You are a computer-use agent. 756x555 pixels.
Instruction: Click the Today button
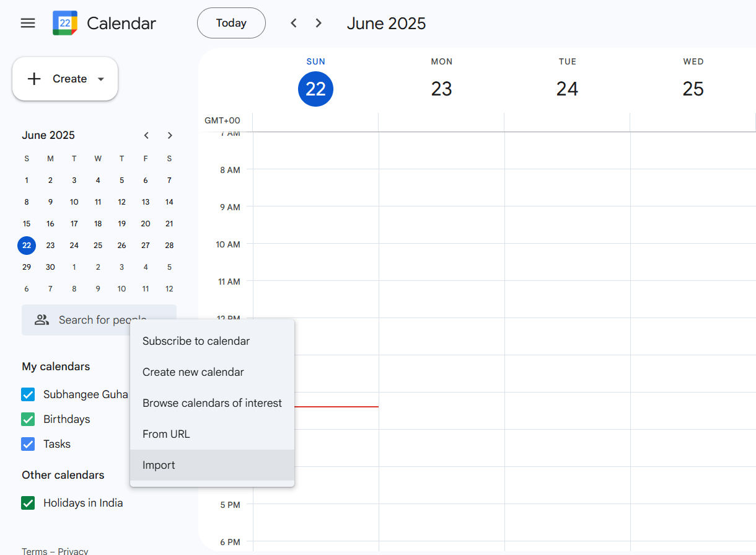point(231,23)
